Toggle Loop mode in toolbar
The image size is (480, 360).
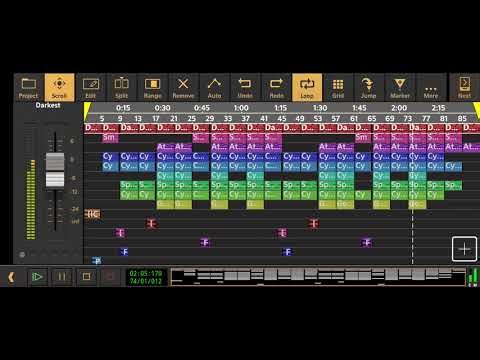point(307,87)
